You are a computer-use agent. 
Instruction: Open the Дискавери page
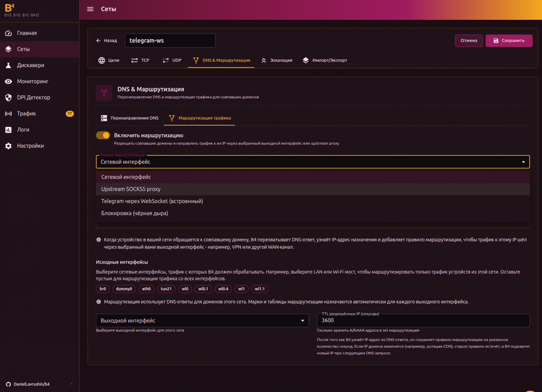tap(40, 65)
